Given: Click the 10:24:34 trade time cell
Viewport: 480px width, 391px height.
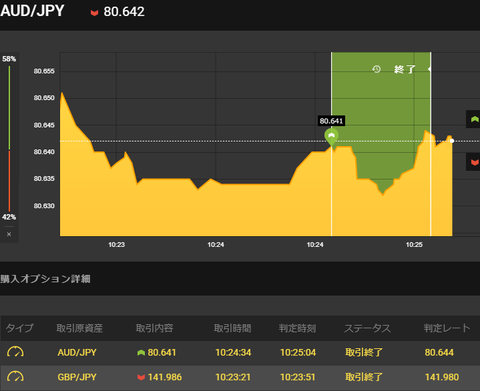Looking at the screenshot, I should tap(233, 352).
